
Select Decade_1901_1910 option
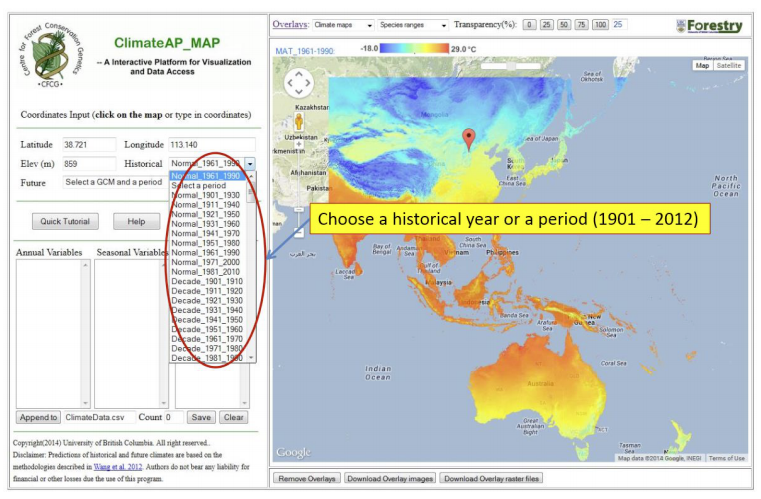point(207,282)
